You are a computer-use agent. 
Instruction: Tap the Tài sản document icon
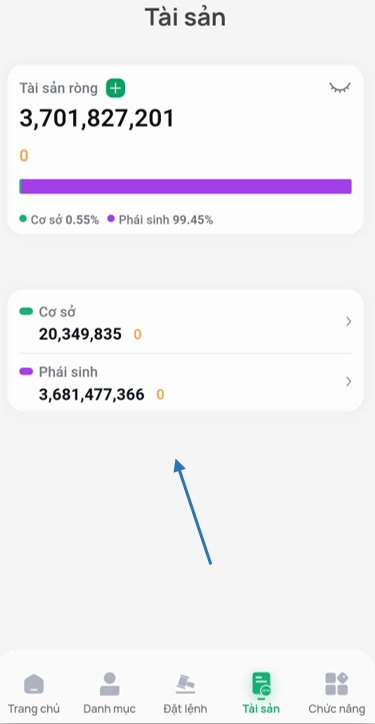[x=261, y=684]
